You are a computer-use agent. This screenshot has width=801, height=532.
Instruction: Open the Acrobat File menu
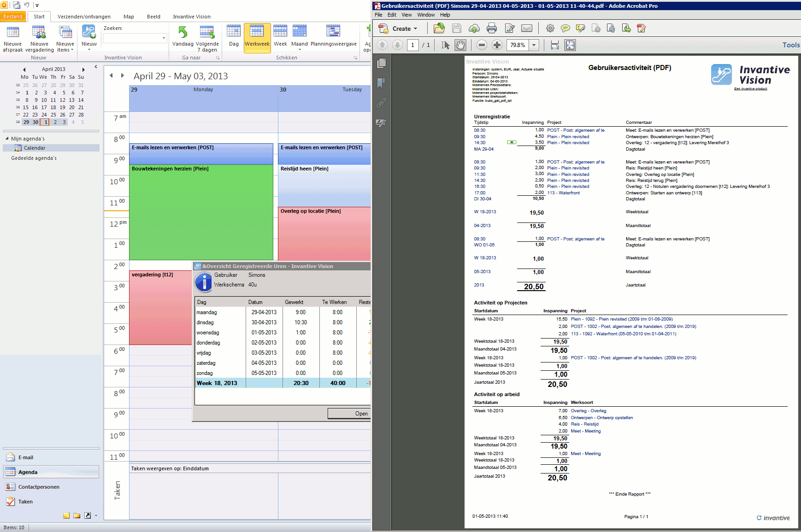point(378,15)
